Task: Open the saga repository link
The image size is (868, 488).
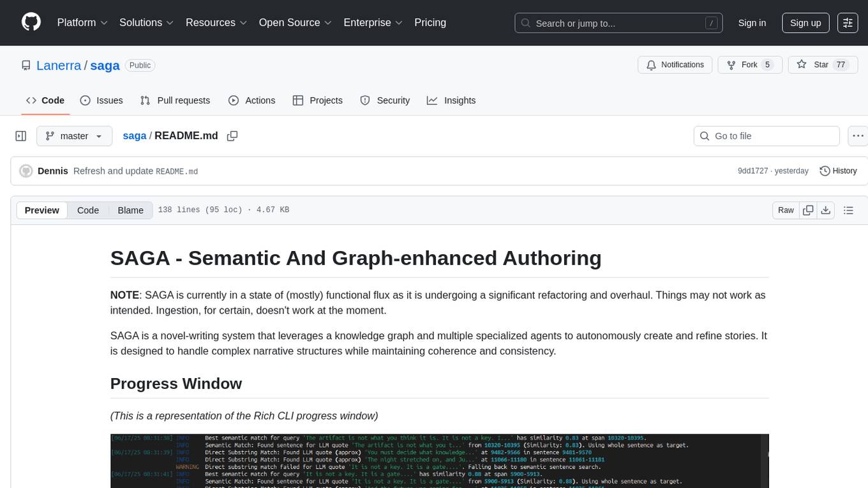Action: [105, 65]
